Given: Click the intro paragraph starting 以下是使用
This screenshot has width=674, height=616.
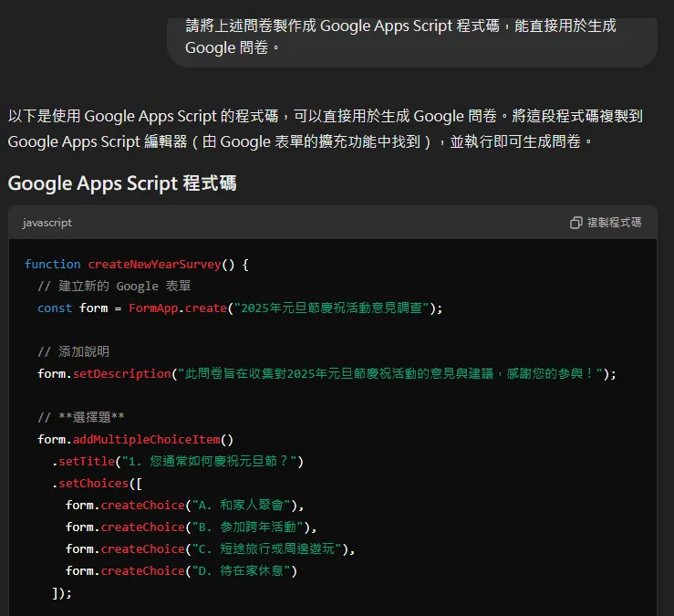Looking at the screenshot, I should click(326, 129).
